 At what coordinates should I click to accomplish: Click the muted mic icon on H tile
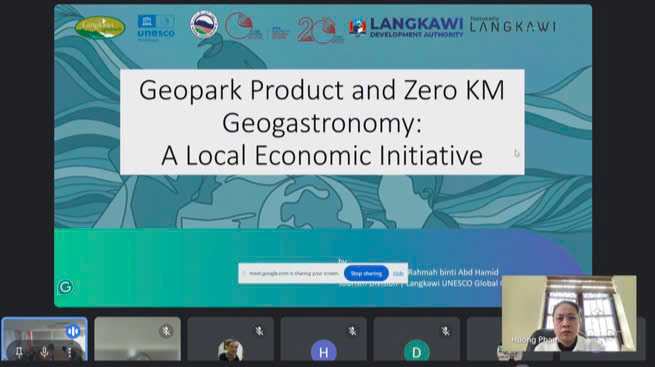(x=352, y=331)
